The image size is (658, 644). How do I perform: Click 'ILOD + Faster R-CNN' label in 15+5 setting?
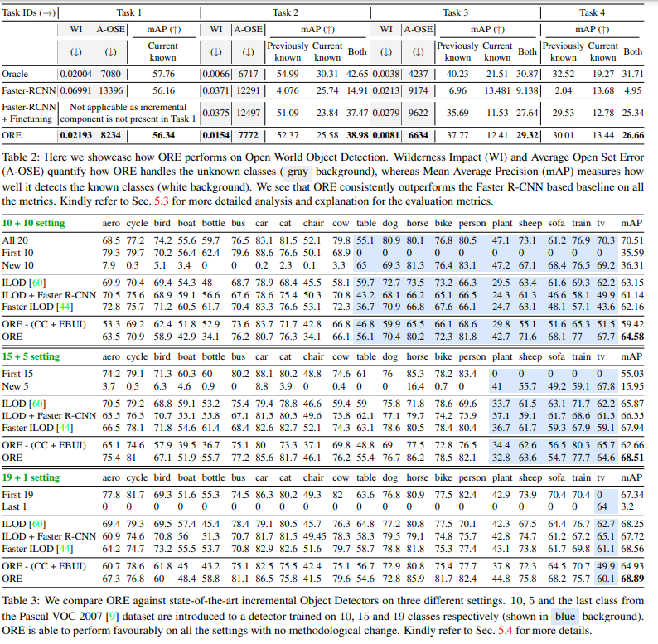(49, 415)
